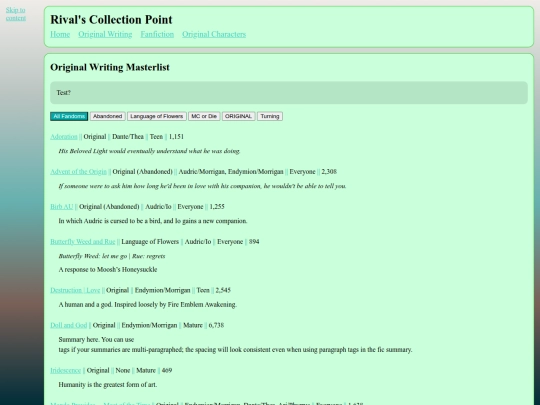The height and width of the screenshot is (405, 540).
Task: Click 'Humanity is the greatest form' summary
Action: pyautogui.click(x=108, y=385)
